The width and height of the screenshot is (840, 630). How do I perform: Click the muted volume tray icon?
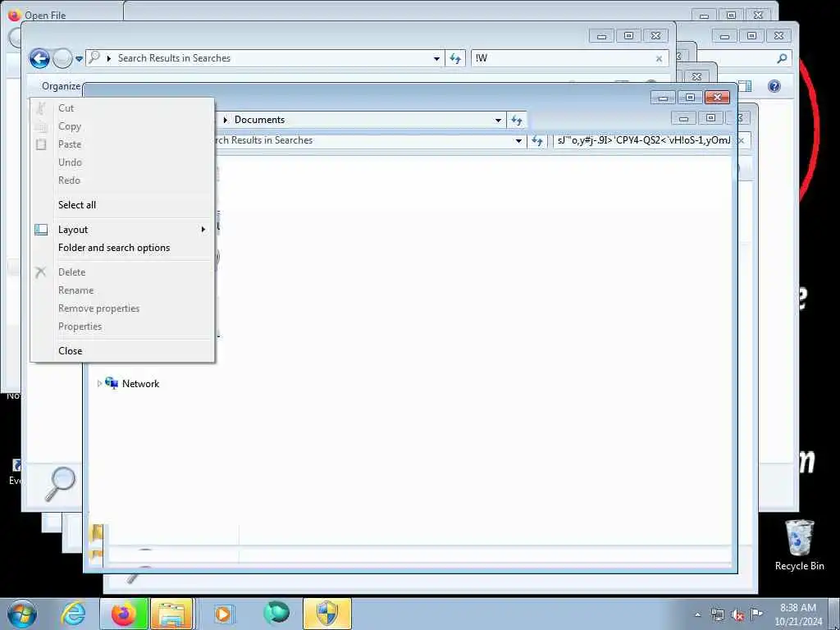click(x=737, y=615)
